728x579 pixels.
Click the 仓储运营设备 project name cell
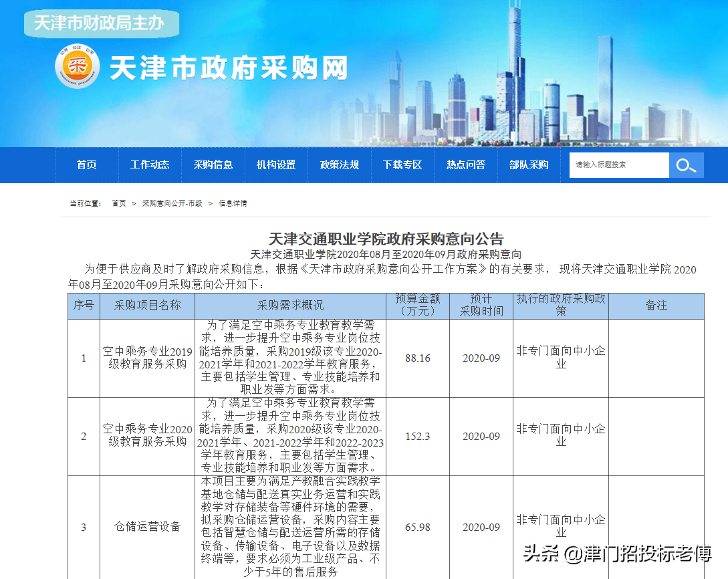[146, 527]
